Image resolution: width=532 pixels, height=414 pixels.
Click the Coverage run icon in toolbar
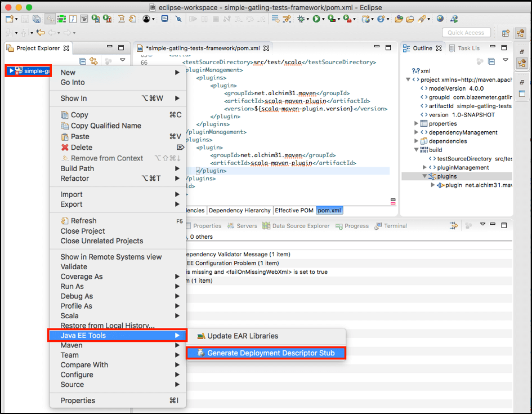pyautogui.click(x=331, y=19)
